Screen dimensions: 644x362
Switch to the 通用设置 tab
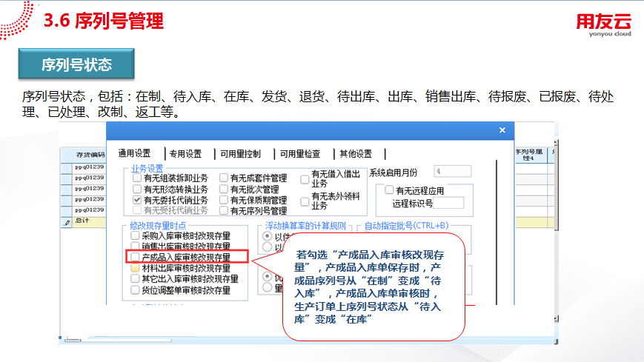pos(134,153)
